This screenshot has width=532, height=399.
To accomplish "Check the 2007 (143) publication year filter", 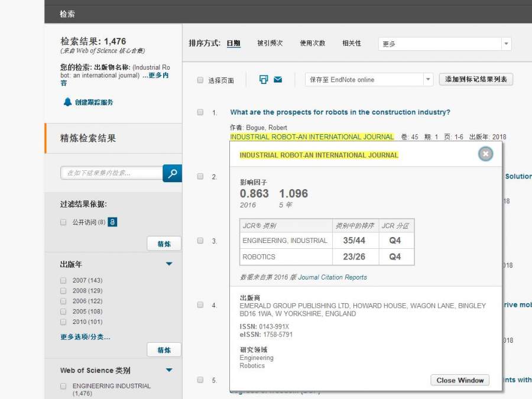I will coord(63,280).
